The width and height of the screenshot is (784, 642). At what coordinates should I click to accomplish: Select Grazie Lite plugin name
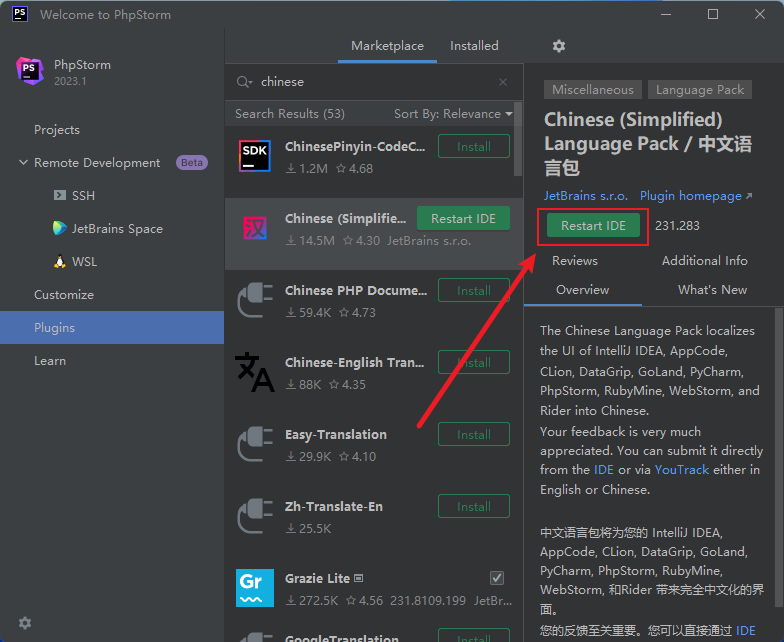pos(317,578)
